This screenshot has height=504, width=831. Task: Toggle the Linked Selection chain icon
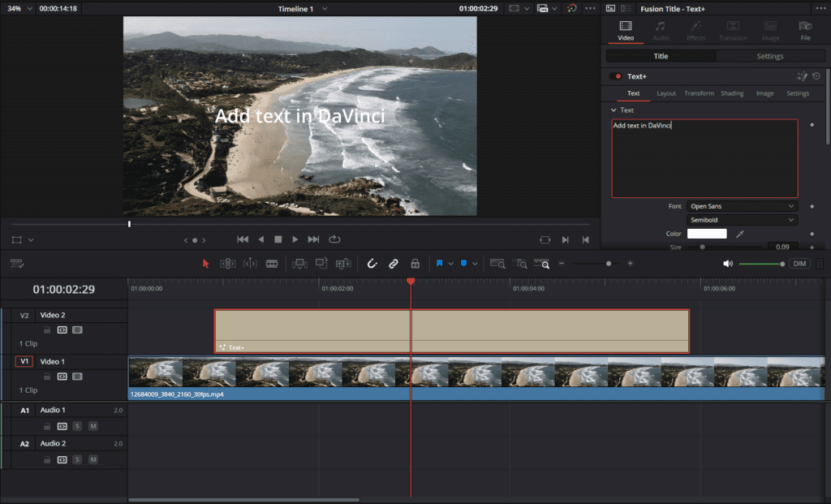click(x=394, y=264)
